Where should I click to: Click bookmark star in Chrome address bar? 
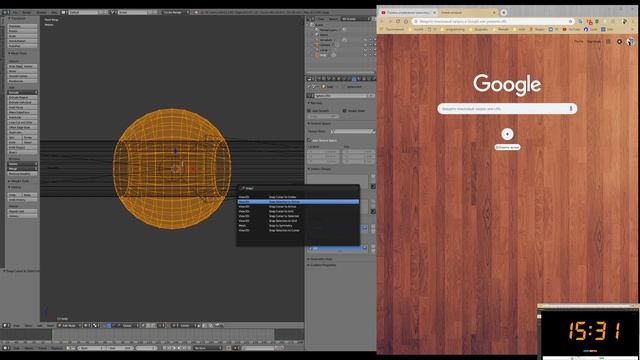coord(570,21)
